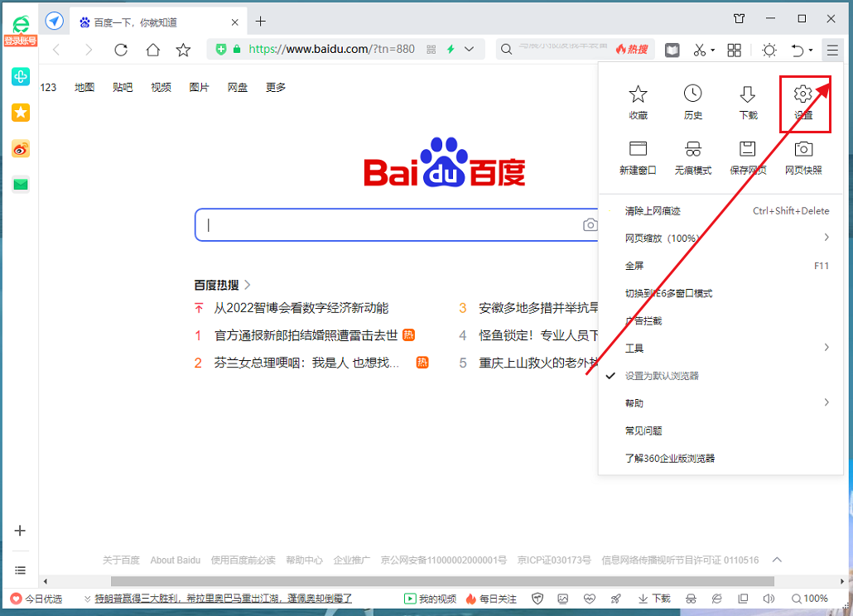Image resolution: width=853 pixels, height=616 pixels.
Task: Select 常见问题 menu item
Action: 720,431
